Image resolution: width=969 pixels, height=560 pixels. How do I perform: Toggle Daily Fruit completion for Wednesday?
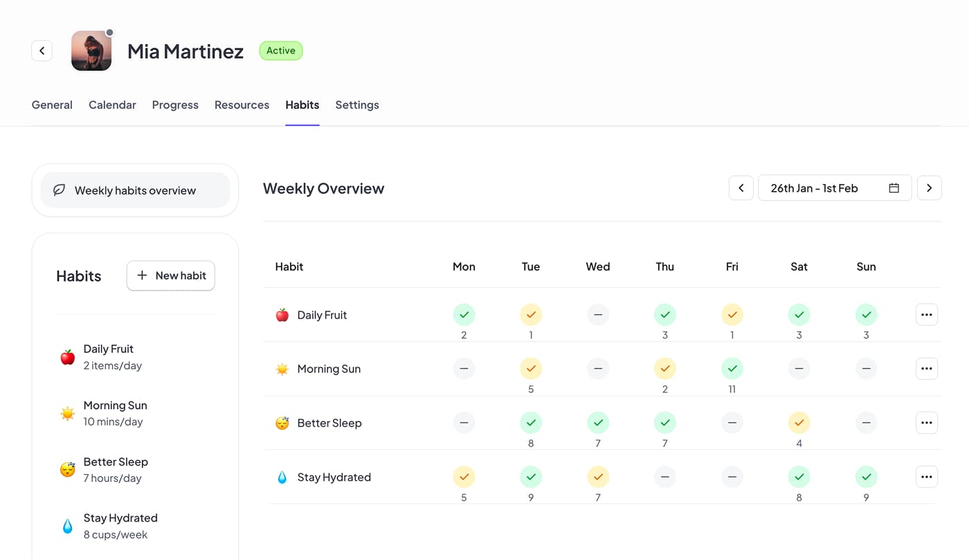597,314
